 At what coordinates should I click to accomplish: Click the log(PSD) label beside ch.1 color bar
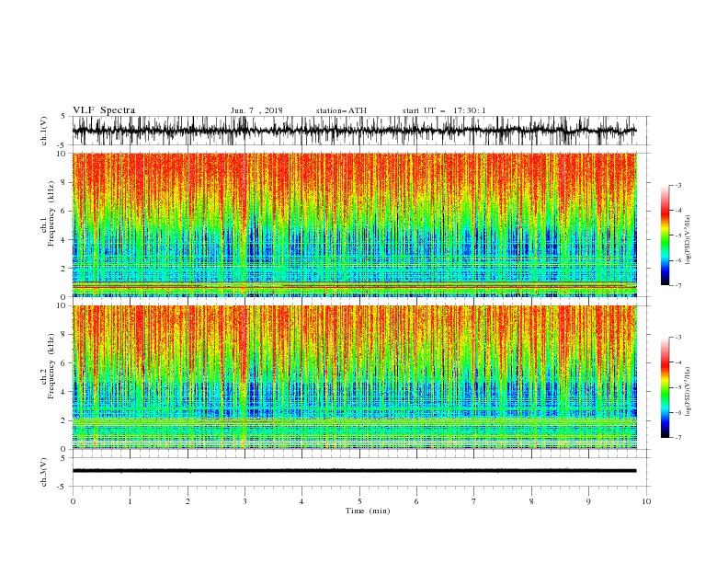coord(688,240)
